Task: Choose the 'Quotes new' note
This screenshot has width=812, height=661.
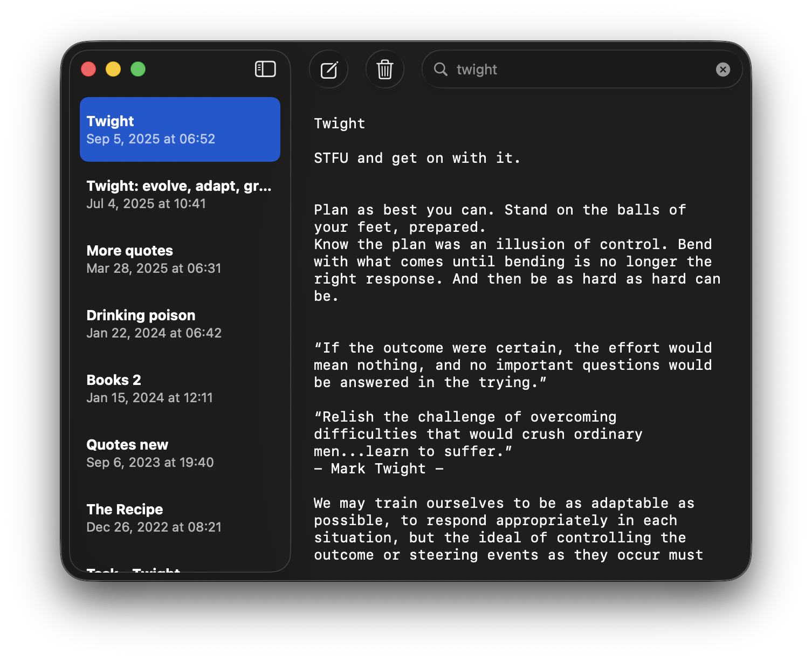Action: (180, 453)
